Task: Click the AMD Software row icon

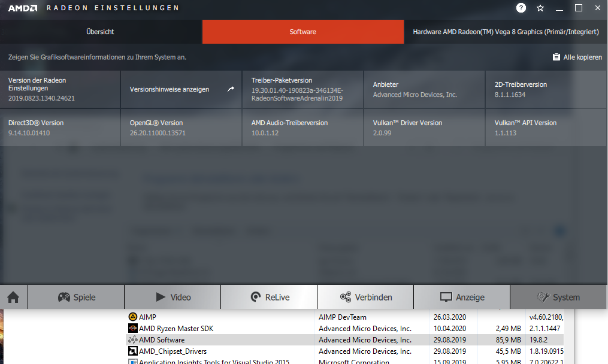Action: click(132, 339)
